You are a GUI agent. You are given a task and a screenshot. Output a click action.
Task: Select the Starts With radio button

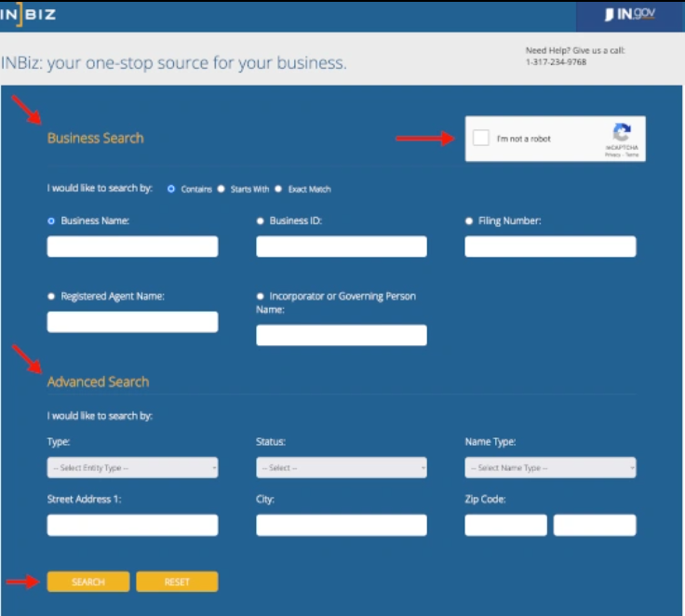[x=222, y=189]
